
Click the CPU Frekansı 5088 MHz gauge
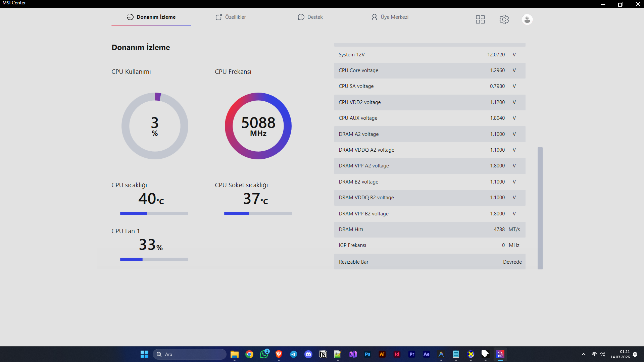(258, 126)
